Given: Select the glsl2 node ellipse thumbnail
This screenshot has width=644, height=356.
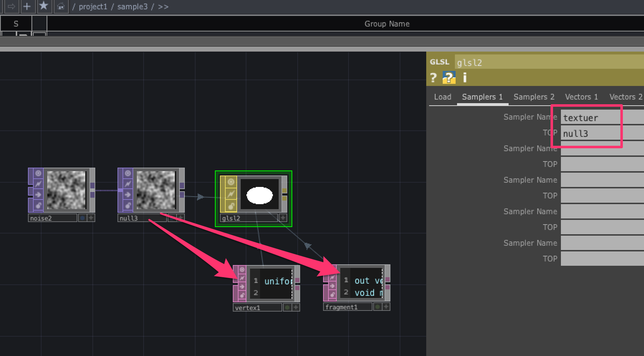Looking at the screenshot, I should (260, 195).
